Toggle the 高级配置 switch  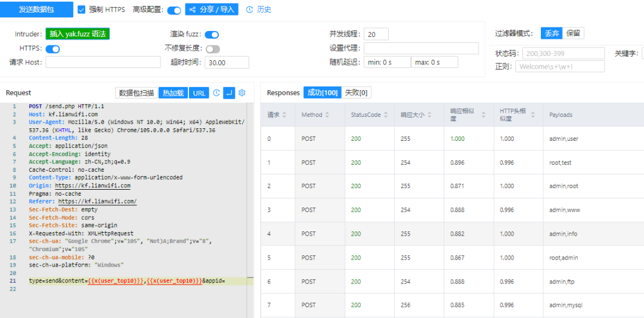(174, 10)
